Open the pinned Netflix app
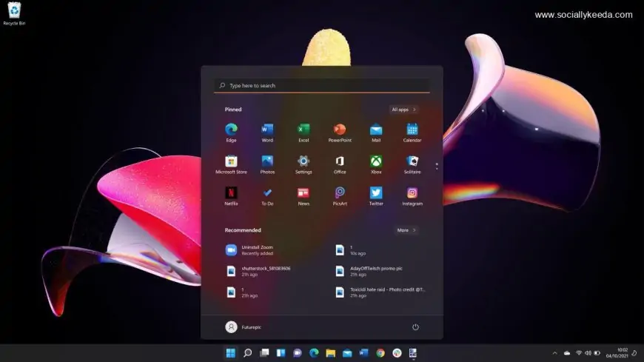The width and height of the screenshot is (644, 362). tap(231, 196)
